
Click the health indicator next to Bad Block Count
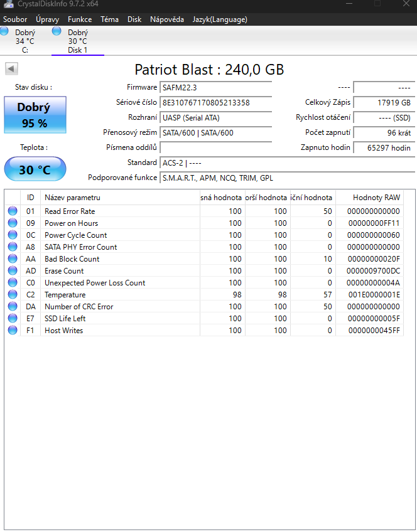pyautogui.click(x=13, y=258)
